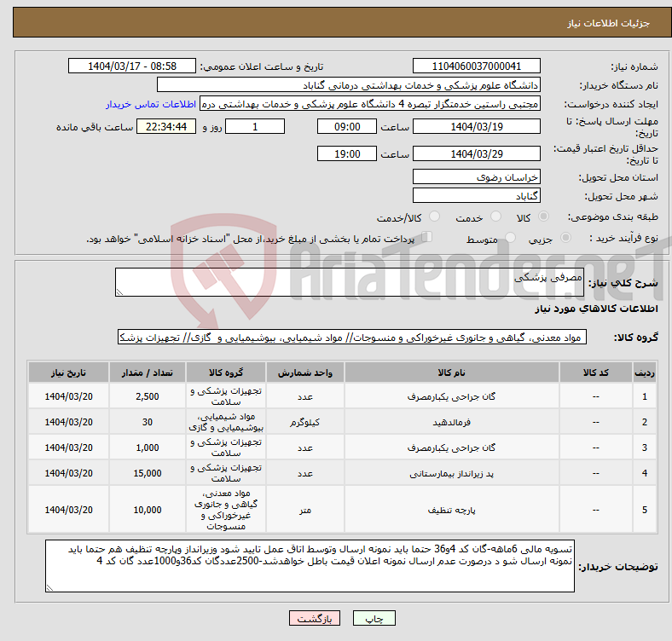Click the متر unit cell
This screenshot has height=641, width=672.
pyautogui.click(x=304, y=510)
